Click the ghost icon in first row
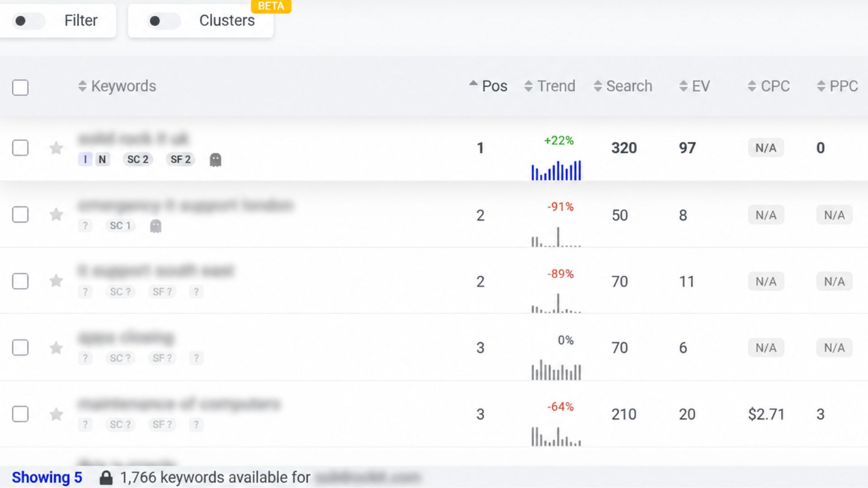The width and height of the screenshot is (868, 488). (x=216, y=160)
